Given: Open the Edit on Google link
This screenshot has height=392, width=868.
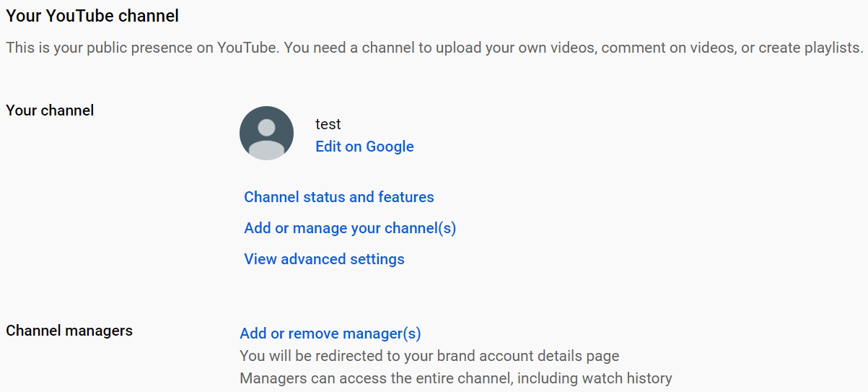Looking at the screenshot, I should [364, 147].
